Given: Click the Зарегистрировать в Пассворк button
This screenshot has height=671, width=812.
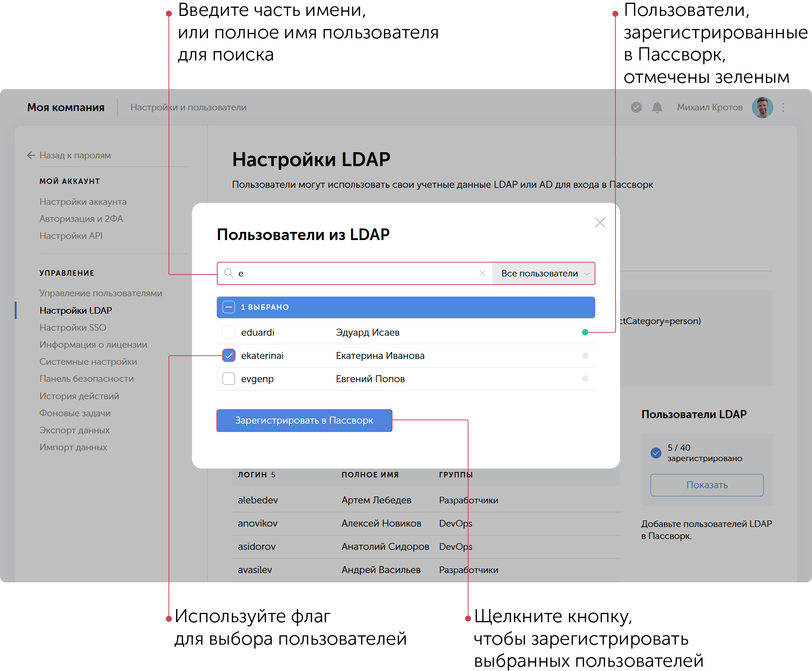Looking at the screenshot, I should (304, 420).
